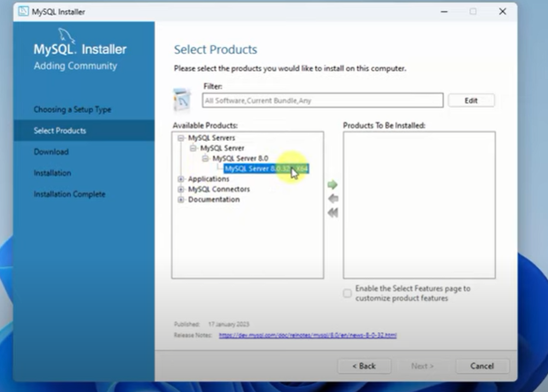Minimize the MySQL Installer window

tap(445, 11)
